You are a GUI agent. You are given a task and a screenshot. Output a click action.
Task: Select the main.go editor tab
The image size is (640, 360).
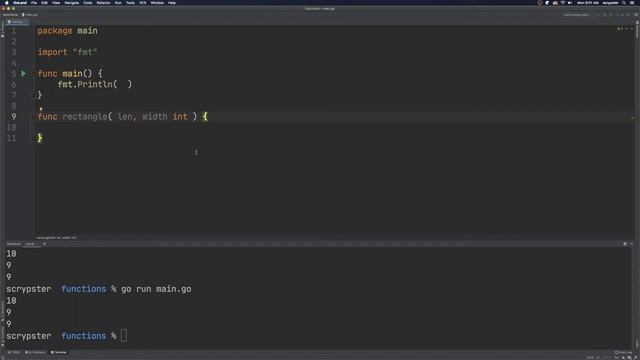[x=17, y=22]
